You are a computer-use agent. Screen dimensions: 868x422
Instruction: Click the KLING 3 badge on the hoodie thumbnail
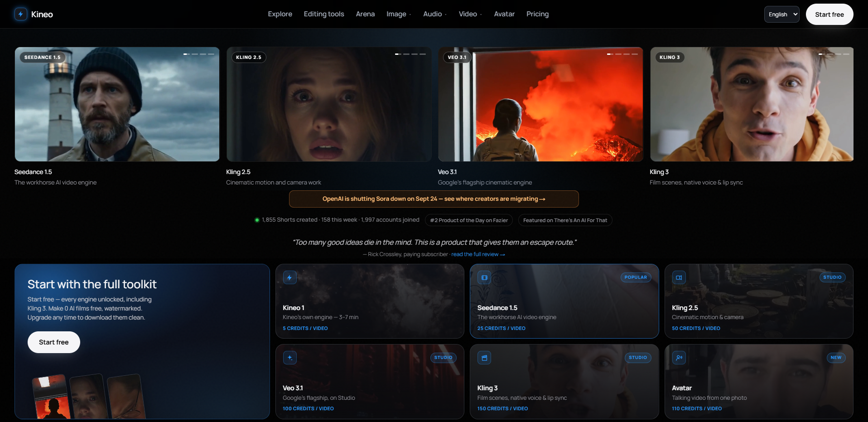[670, 58]
